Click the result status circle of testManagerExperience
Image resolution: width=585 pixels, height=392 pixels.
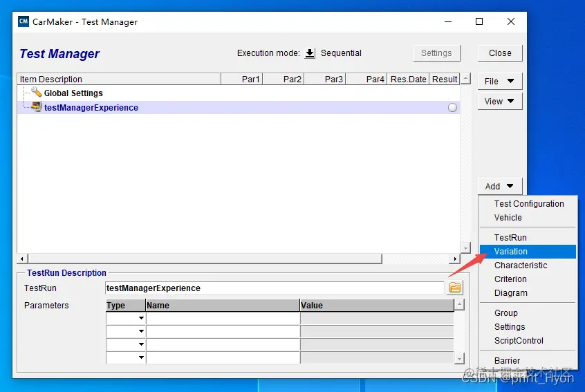[x=452, y=108]
